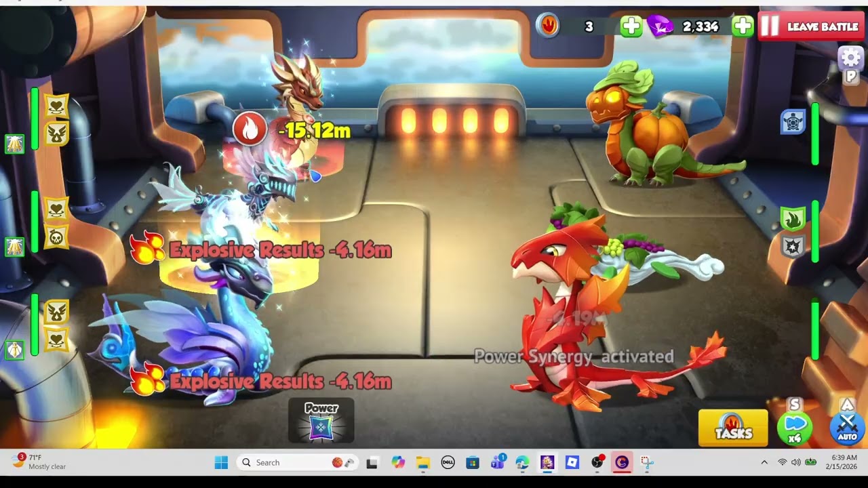Open the weather widget showing 71°F
Image resolution: width=868 pixels, height=488 pixels.
[x=39, y=462]
